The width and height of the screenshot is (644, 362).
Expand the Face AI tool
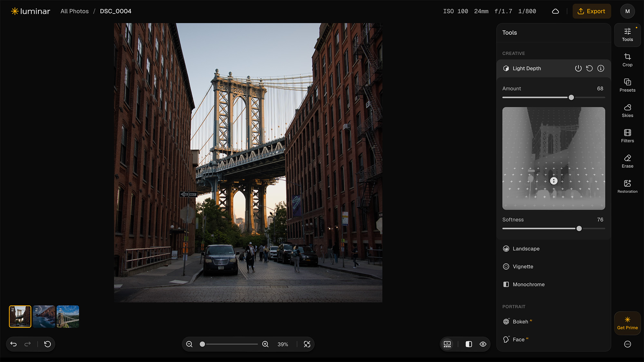coord(554,339)
